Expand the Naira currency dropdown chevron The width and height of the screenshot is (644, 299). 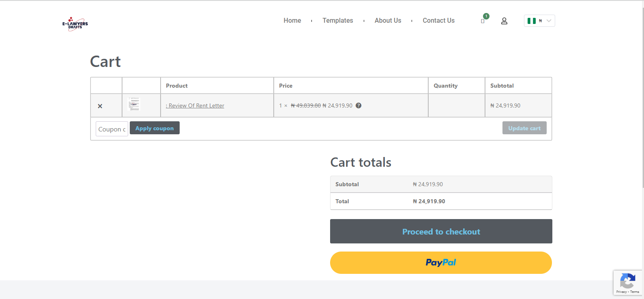coord(549,21)
